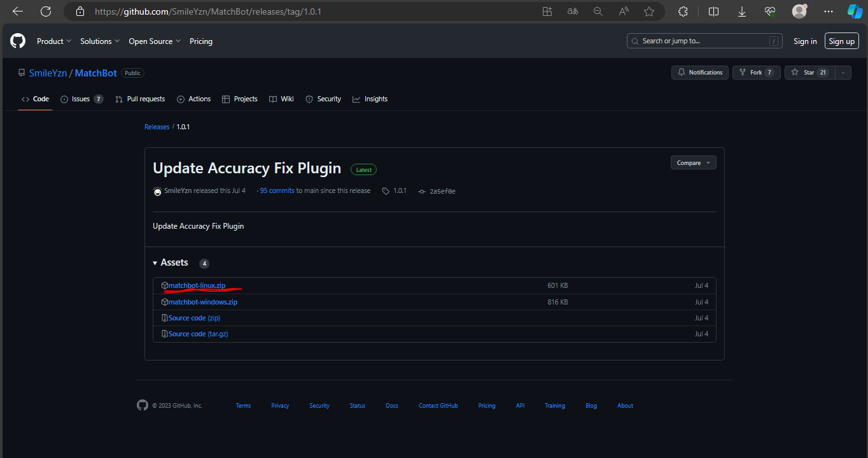Go to the Releases breadcrumb link
Viewport: 868px width, 458px height.
point(157,127)
